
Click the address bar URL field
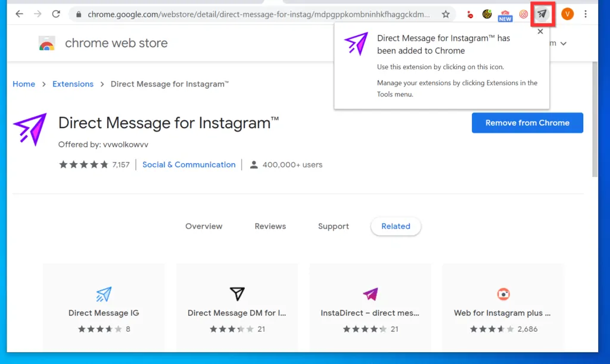(x=259, y=14)
